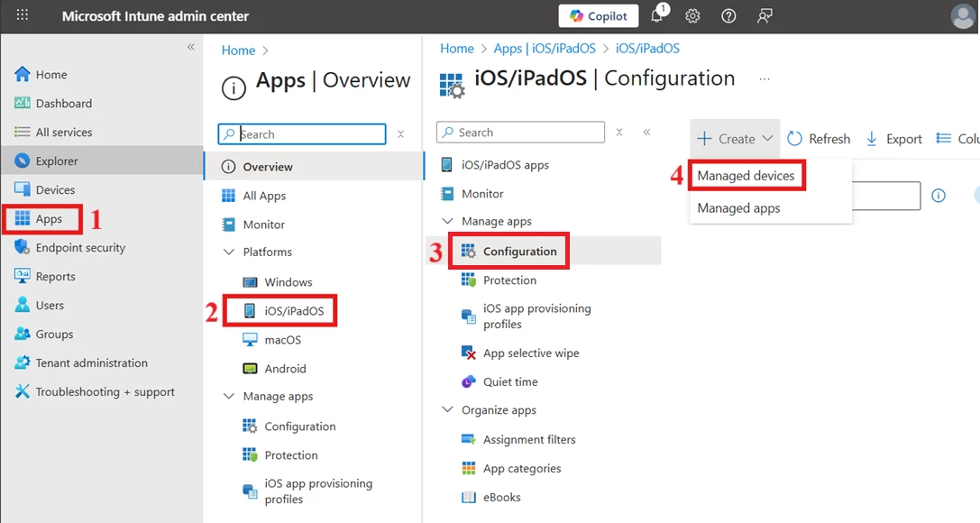Image resolution: width=980 pixels, height=523 pixels.
Task: Collapse the left navigation pane
Action: [x=191, y=47]
